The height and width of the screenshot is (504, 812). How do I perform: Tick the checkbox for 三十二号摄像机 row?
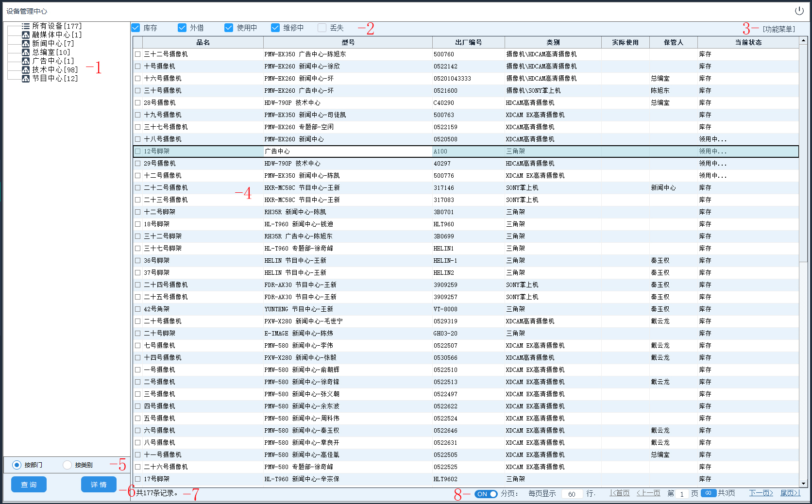point(138,54)
